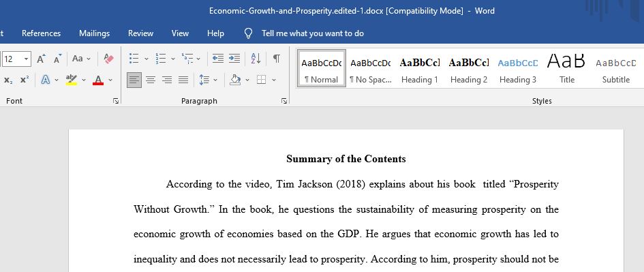Click the Bullets list icon
The width and height of the screenshot is (644, 272).
coord(134,59)
